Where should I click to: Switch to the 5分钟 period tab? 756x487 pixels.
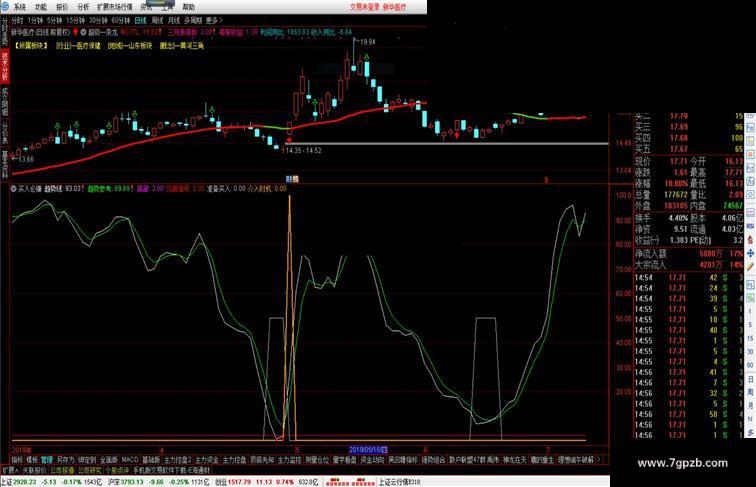pos(54,20)
